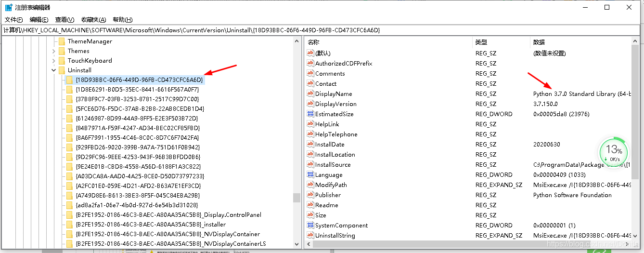
Task: Select key {5FCE6D76-F5DC-37AB-B2B8-22AB8CEDB1D4}
Action: (140, 108)
